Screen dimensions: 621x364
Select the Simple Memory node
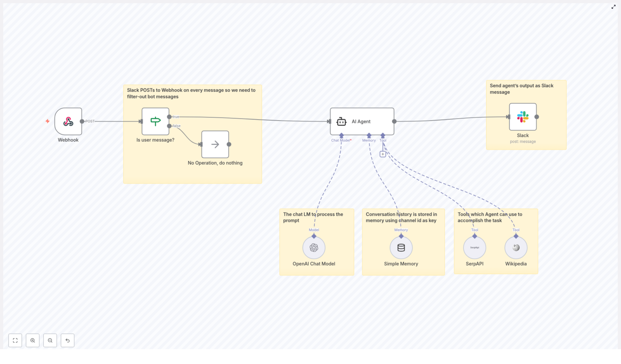pyautogui.click(x=401, y=247)
